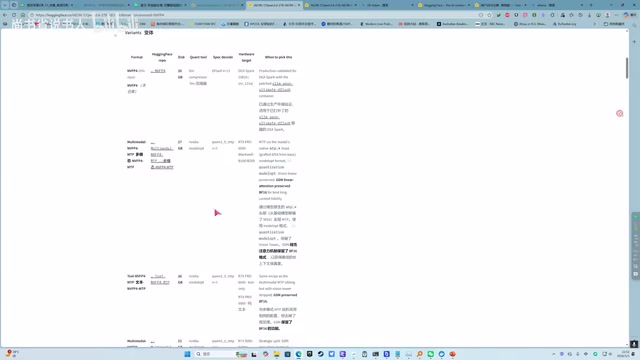640x360 pixels.
Task: Open the Modern Love Podcast bookmark
Action: tap(376, 24)
